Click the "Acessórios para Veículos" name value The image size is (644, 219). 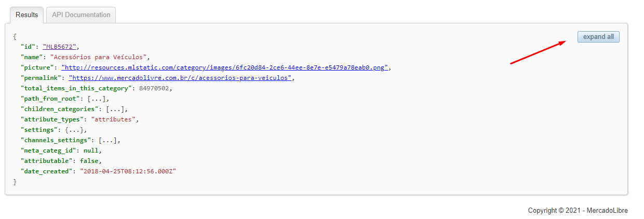pyautogui.click(x=100, y=57)
